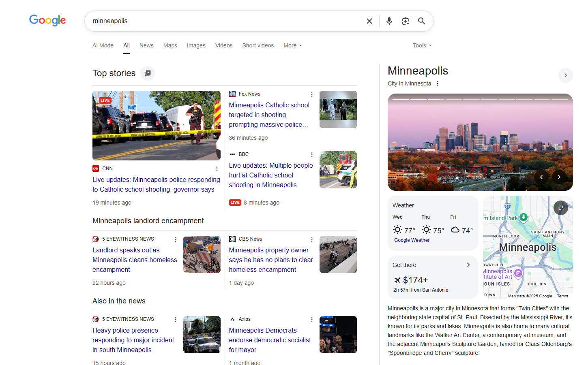
Task: Open the Videos tab
Action: [x=224, y=45]
